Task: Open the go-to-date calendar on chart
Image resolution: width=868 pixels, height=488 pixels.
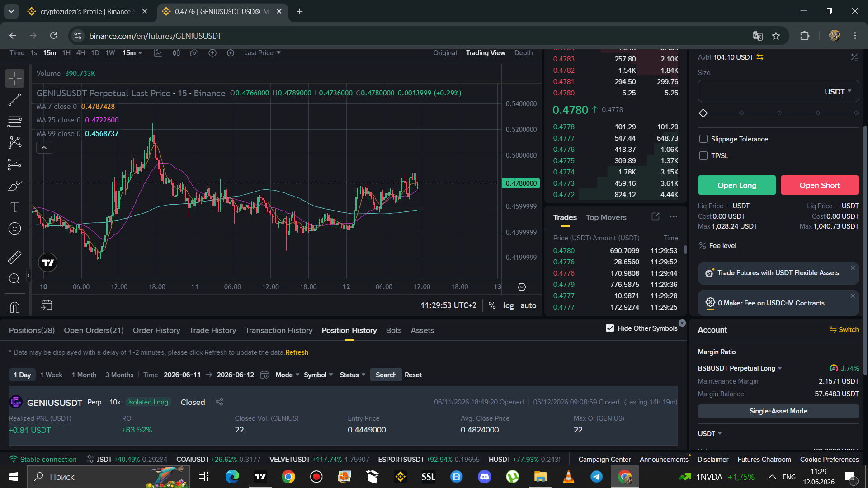Action: [47, 305]
